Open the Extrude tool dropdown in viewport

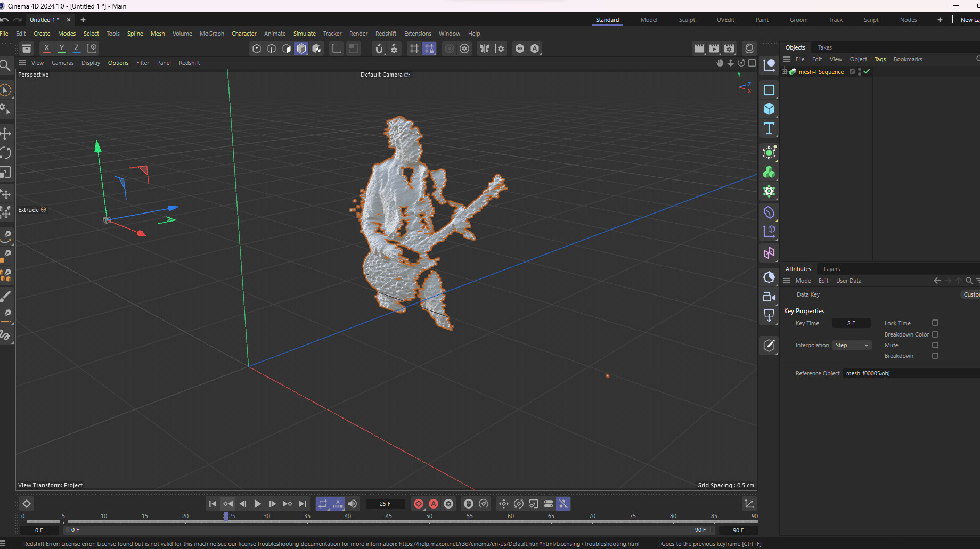click(32, 210)
